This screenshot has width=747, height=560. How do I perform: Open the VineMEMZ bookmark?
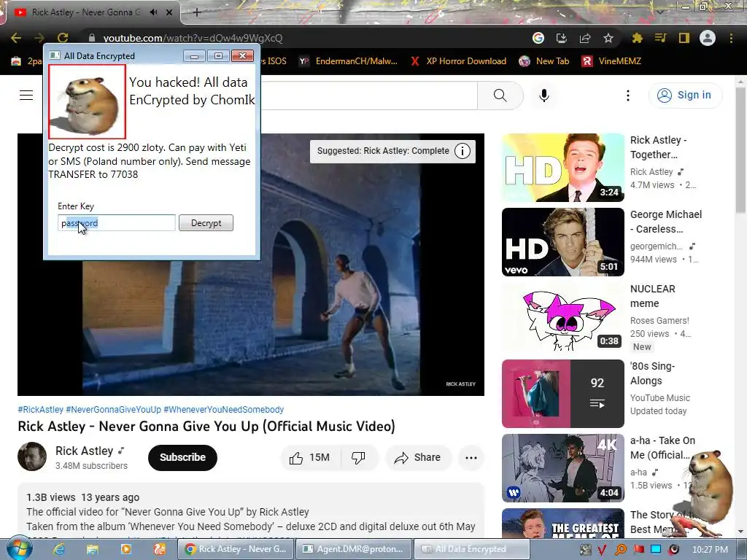[611, 61]
